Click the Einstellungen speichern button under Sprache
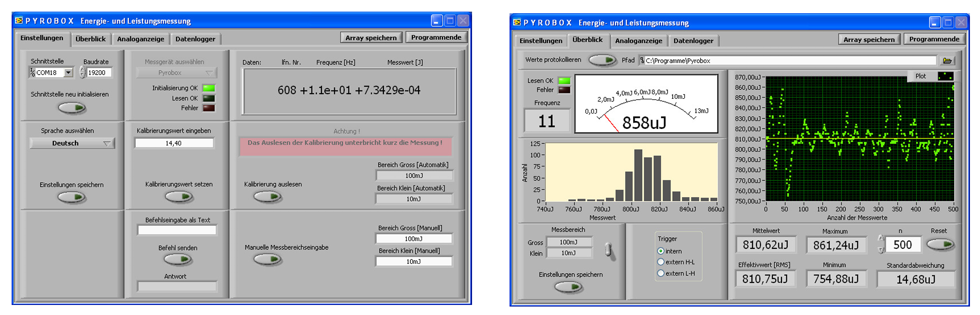This screenshot has height=315, width=980. pyautogui.click(x=72, y=197)
